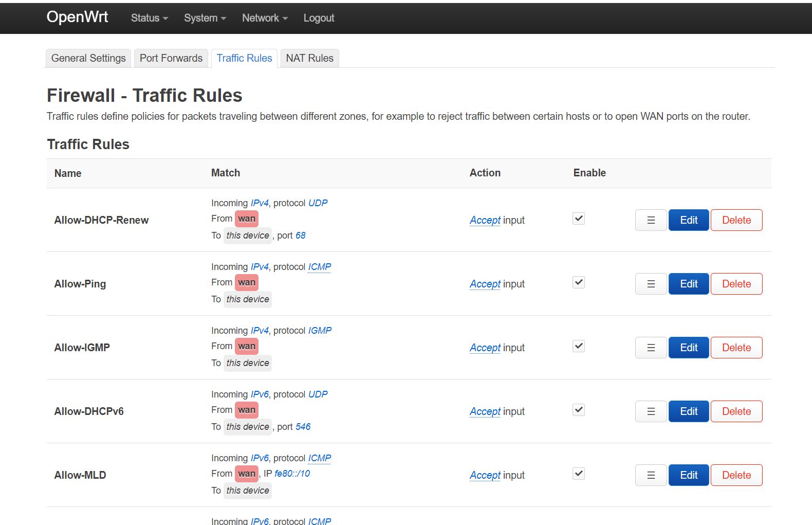Click the IGMP protocol text in Allow-IGMP

320,331
